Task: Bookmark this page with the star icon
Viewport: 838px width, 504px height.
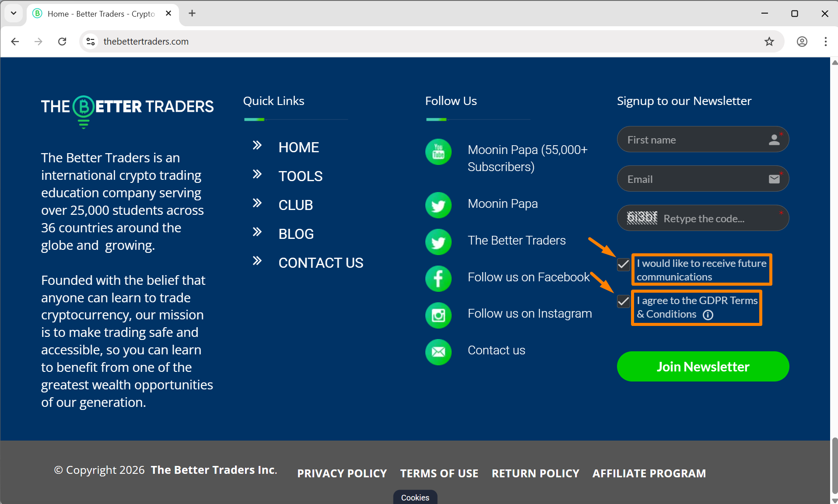Action: coord(769,41)
